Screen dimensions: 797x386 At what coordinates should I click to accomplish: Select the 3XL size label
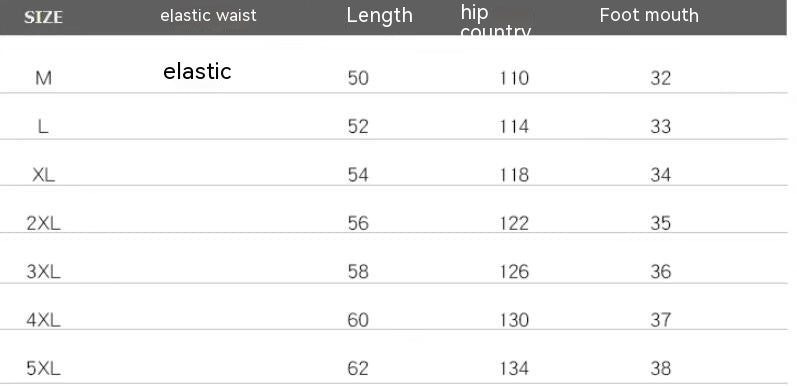(43, 272)
